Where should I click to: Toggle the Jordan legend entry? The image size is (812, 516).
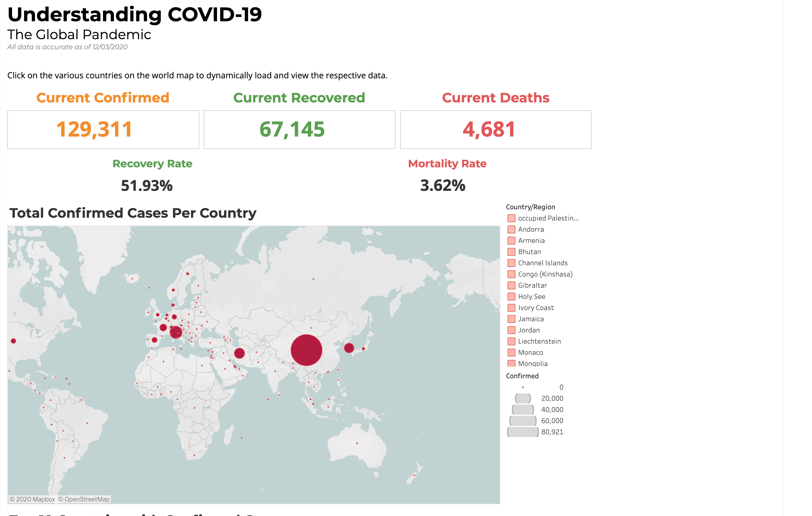(x=511, y=330)
